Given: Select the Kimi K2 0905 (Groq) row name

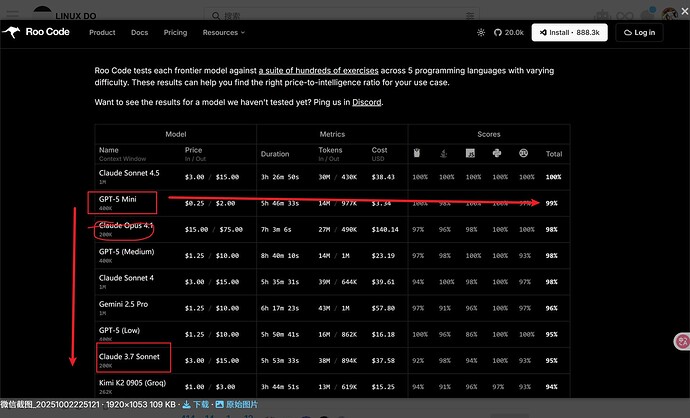Looking at the screenshot, I should point(132,383).
